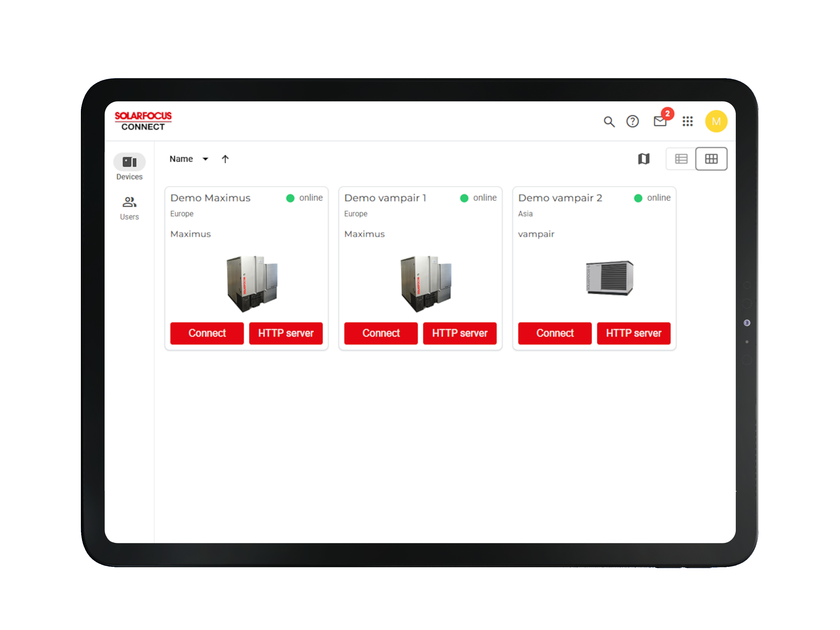
Task: Open the Name sort dropdown
Action: click(189, 159)
